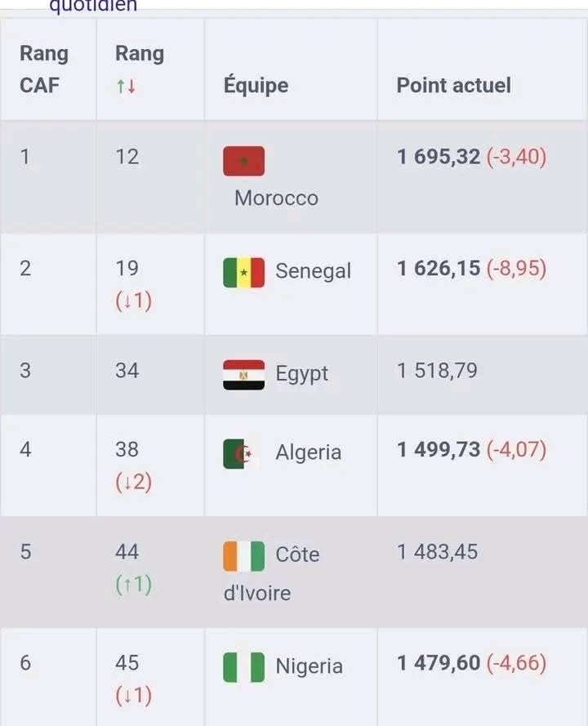588x726 pixels.
Task: Open the Senegal team link
Action: 313,272
